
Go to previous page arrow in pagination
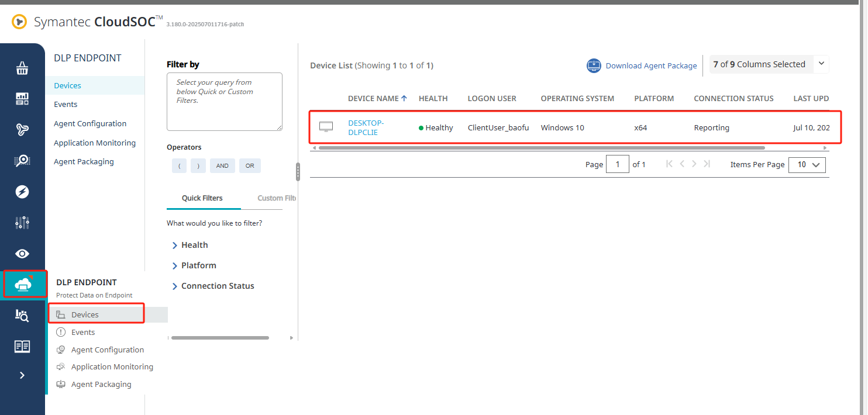click(x=682, y=164)
